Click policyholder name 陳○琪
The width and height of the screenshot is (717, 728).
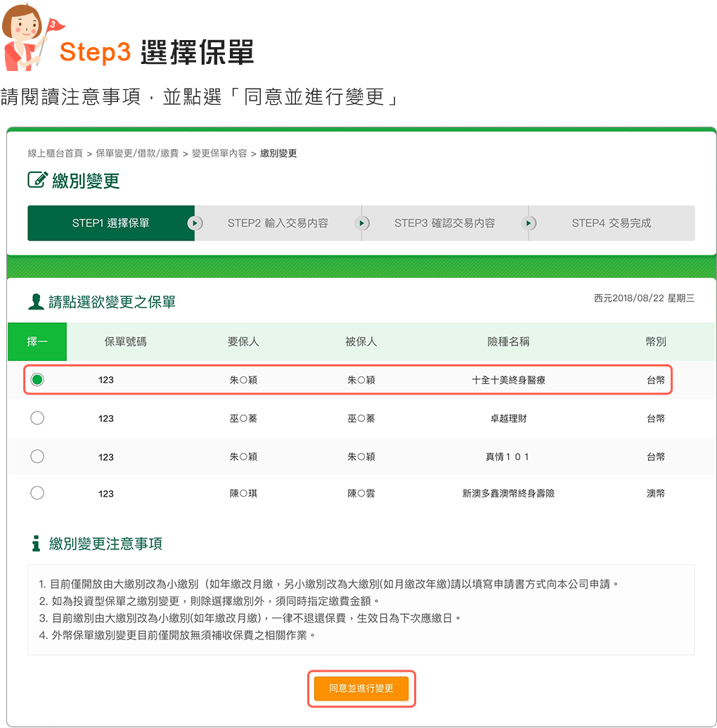(x=243, y=494)
